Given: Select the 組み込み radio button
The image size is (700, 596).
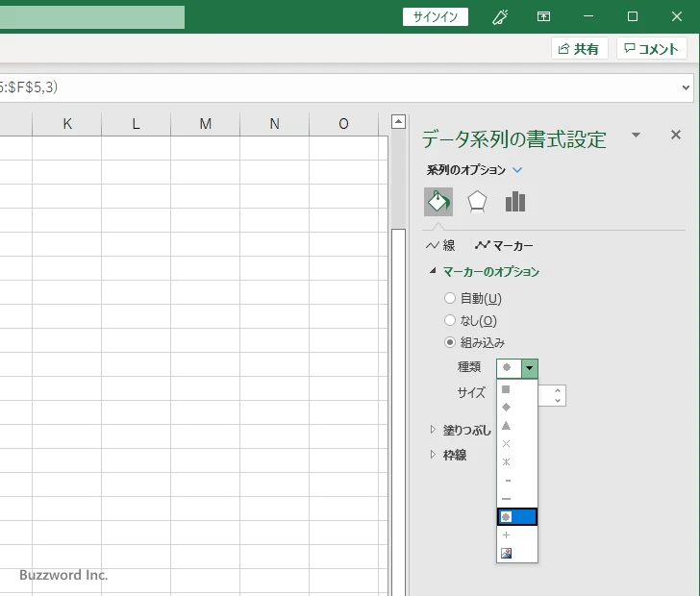Looking at the screenshot, I should (450, 342).
